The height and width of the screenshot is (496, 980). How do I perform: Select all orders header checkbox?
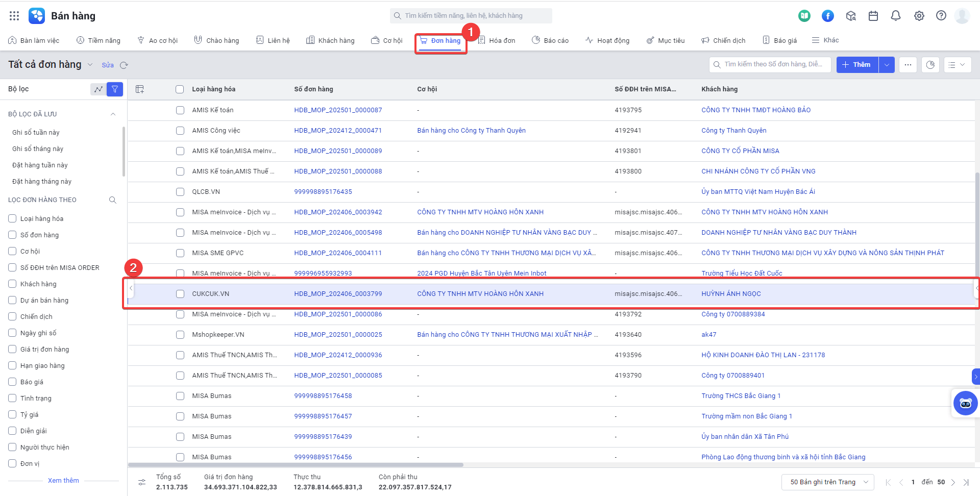[x=180, y=89]
